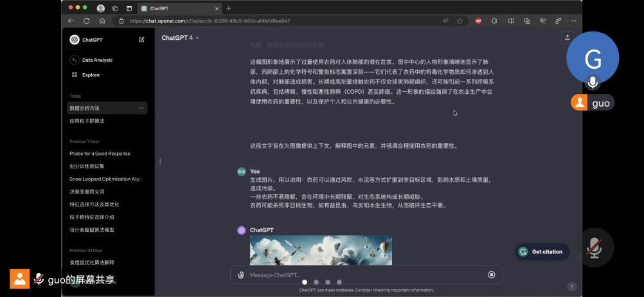Start a new chat with compose icon

click(141, 40)
